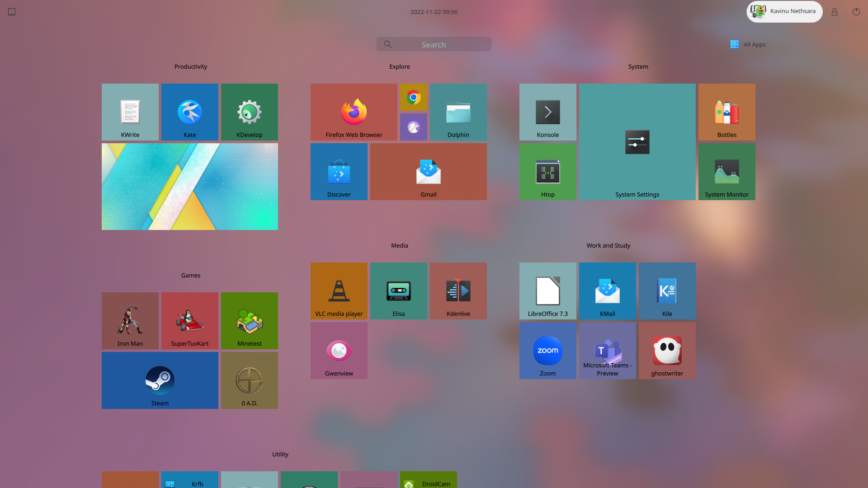Launch Steam client

160,380
